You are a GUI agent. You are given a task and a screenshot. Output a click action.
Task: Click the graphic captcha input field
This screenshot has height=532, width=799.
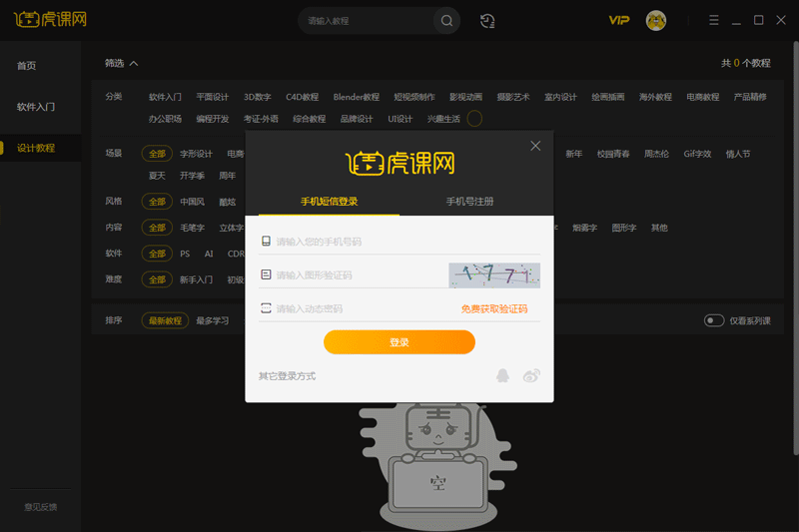(353, 275)
